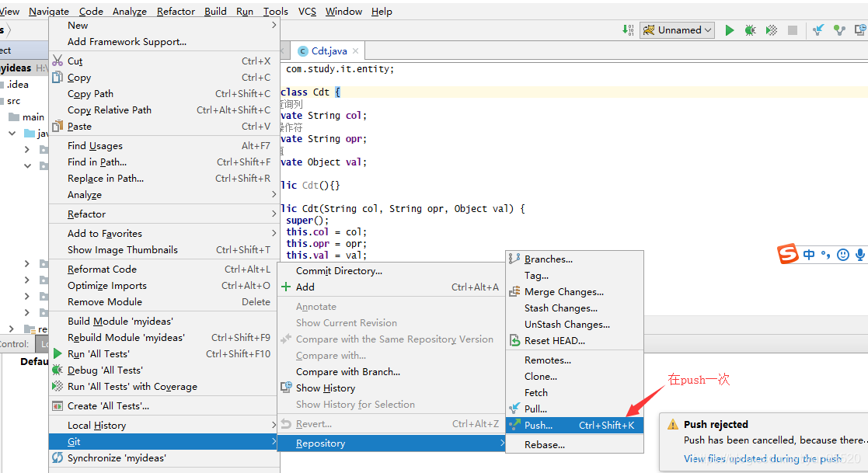Choose Stash Changes entry
The height and width of the screenshot is (473, 868).
click(x=574, y=308)
